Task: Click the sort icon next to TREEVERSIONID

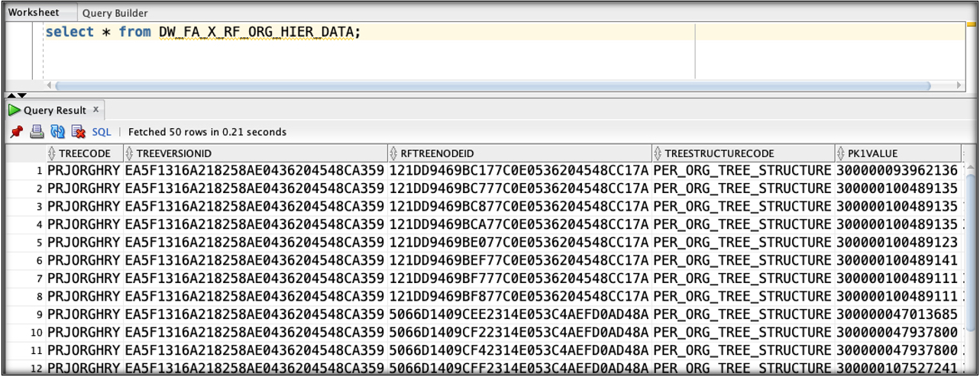Action: click(130, 153)
